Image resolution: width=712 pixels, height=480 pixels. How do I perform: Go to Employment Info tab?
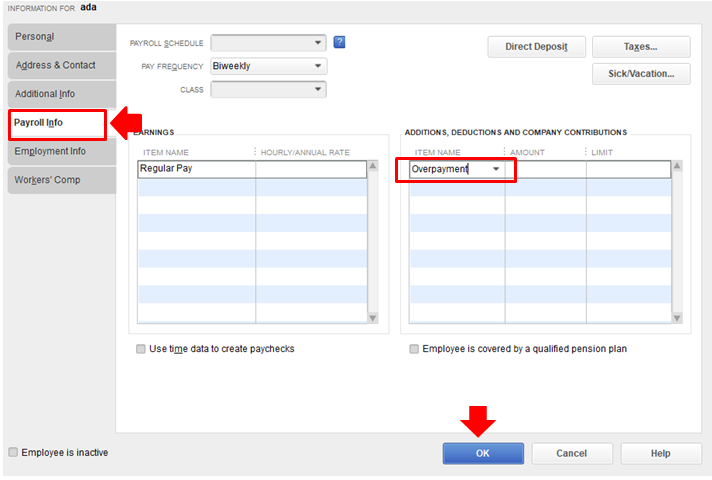click(x=62, y=151)
